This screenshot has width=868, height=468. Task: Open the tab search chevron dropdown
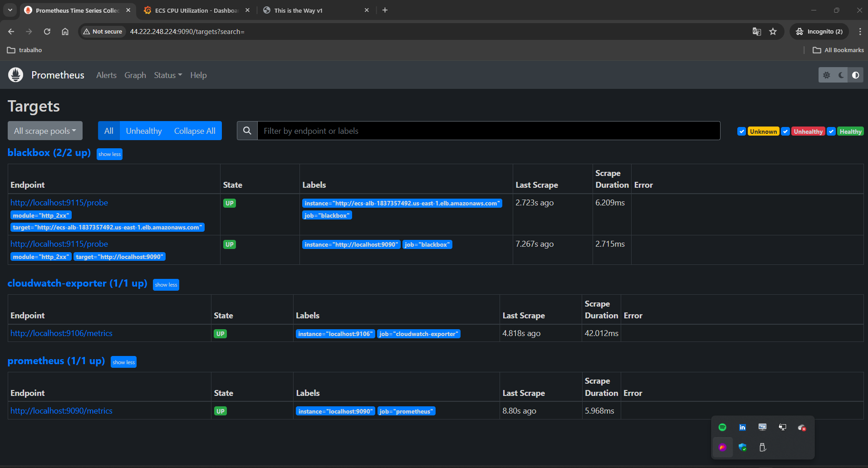click(10, 10)
